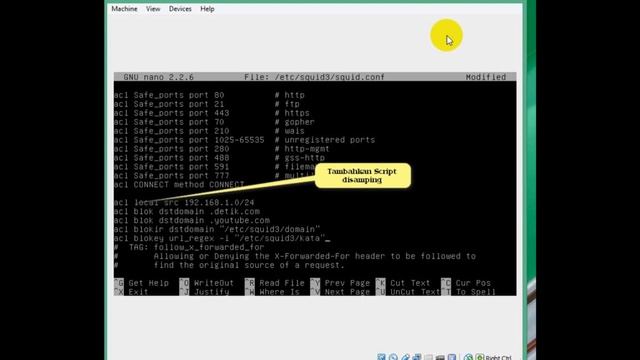
Task: Click the green host key indicator icon
Action: [480, 357]
